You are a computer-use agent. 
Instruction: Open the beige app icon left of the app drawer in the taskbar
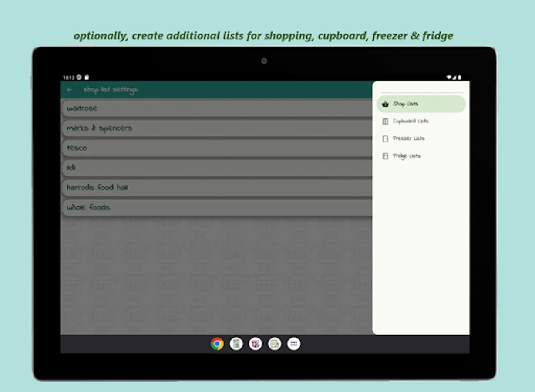(275, 344)
